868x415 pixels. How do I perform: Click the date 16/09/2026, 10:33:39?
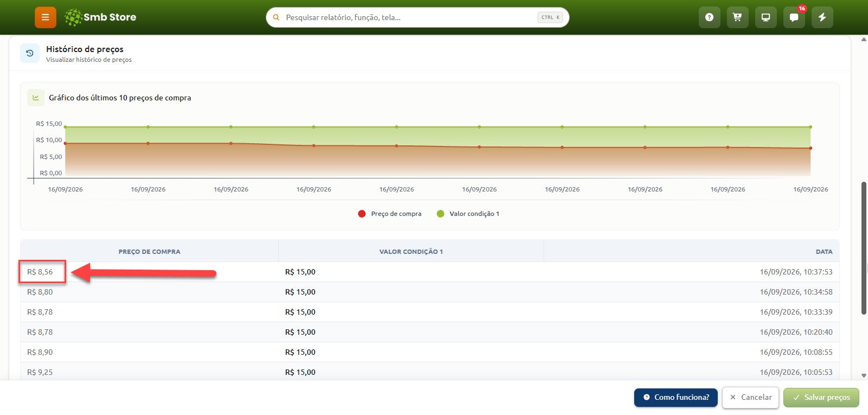[x=796, y=312]
